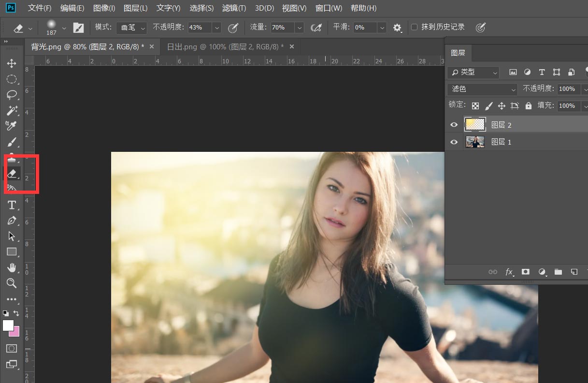Click the link layers icon
This screenshot has width=588, height=383.
click(493, 272)
